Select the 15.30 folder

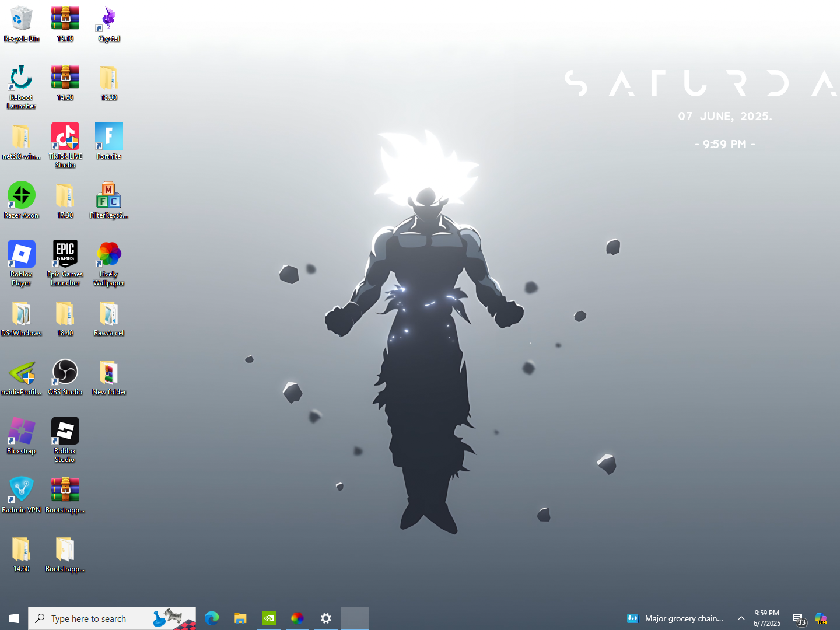[x=109, y=83]
